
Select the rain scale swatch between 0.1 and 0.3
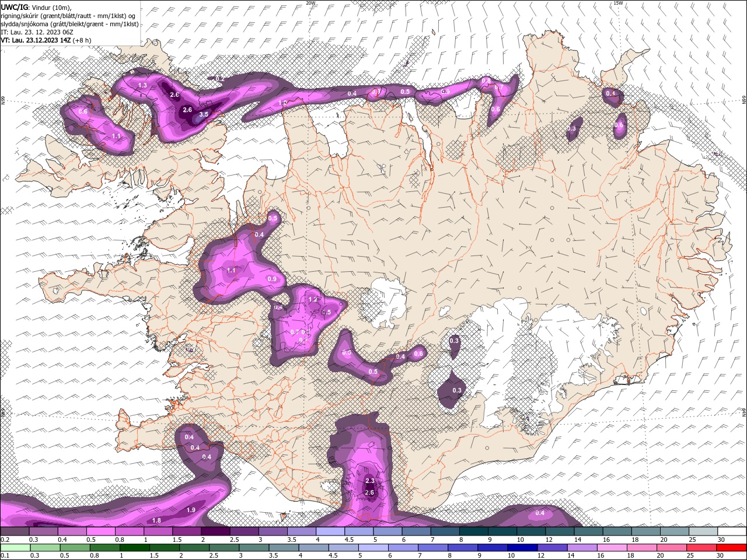tap(16, 548)
